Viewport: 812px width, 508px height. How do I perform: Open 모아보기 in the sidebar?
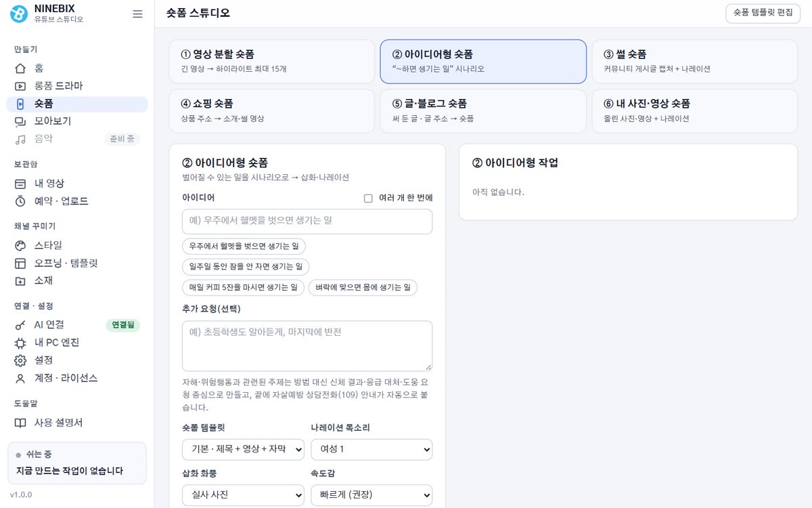[77, 121]
